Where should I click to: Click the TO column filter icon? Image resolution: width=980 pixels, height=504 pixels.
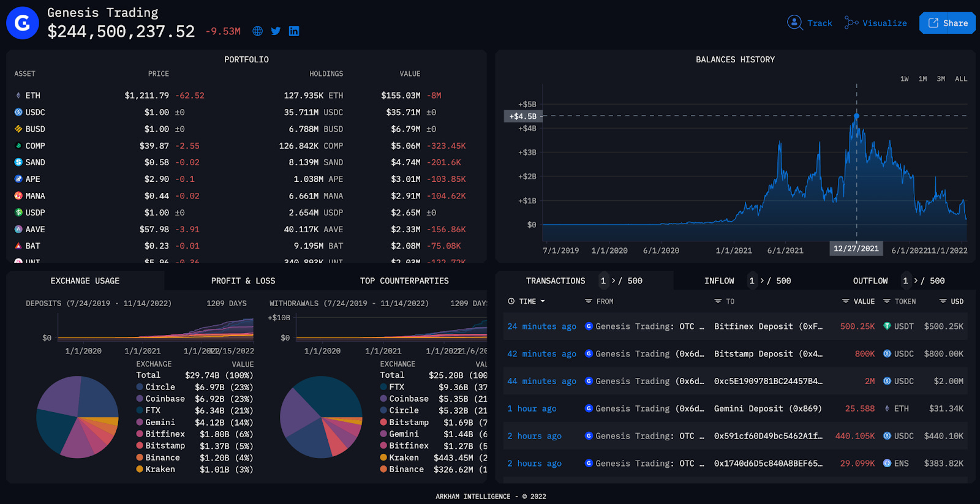[718, 301]
